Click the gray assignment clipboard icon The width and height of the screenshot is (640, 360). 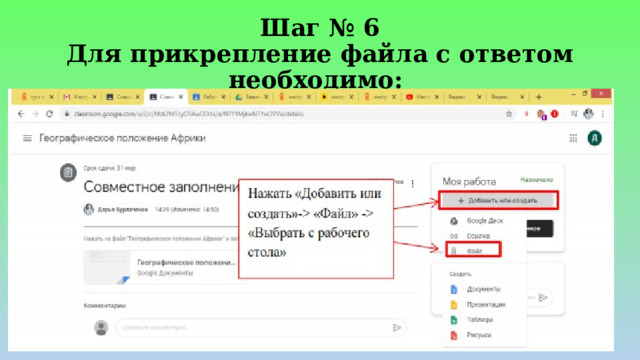click(68, 172)
